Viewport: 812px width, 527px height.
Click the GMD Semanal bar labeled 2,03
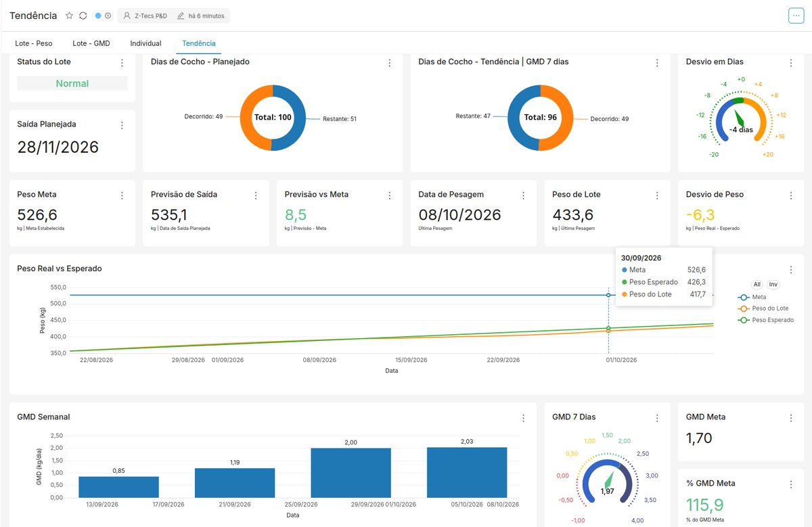pyautogui.click(x=467, y=472)
